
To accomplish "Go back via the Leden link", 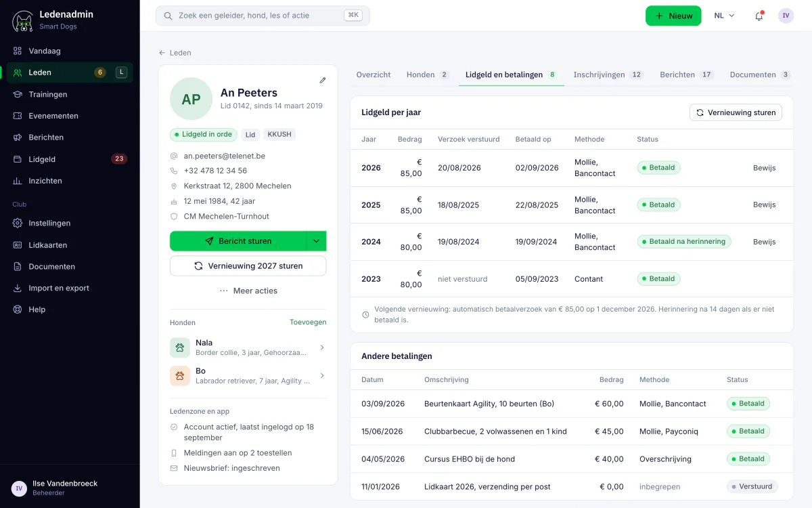I will (x=175, y=53).
